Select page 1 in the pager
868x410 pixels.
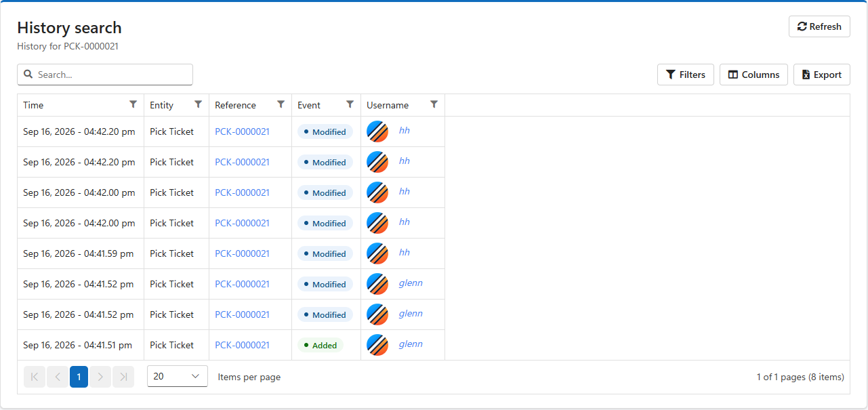(x=79, y=377)
